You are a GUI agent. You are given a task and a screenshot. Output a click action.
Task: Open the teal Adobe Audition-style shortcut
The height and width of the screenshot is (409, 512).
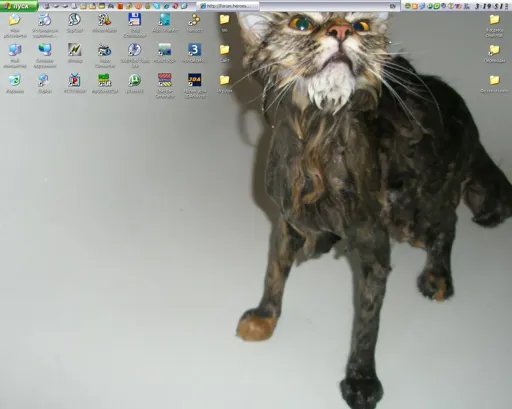tap(165, 20)
